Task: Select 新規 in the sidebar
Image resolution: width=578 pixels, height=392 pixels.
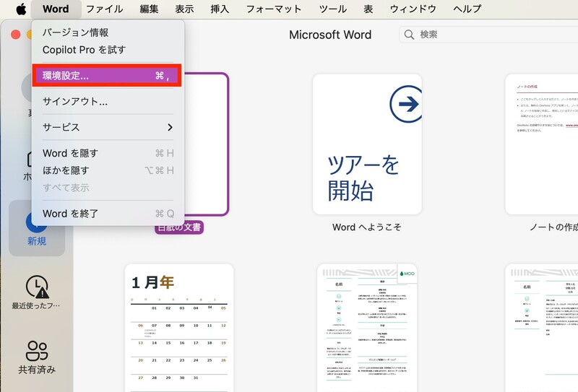Action: click(x=37, y=228)
